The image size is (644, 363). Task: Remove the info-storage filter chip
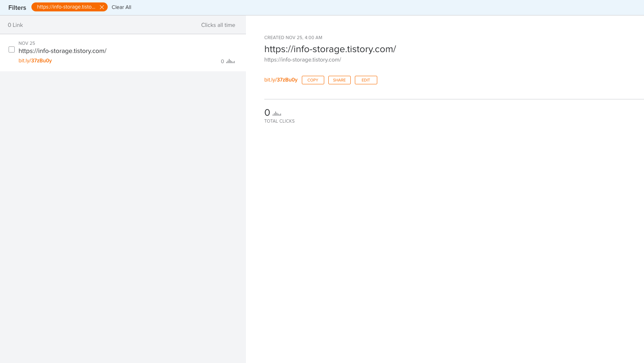coord(102,7)
